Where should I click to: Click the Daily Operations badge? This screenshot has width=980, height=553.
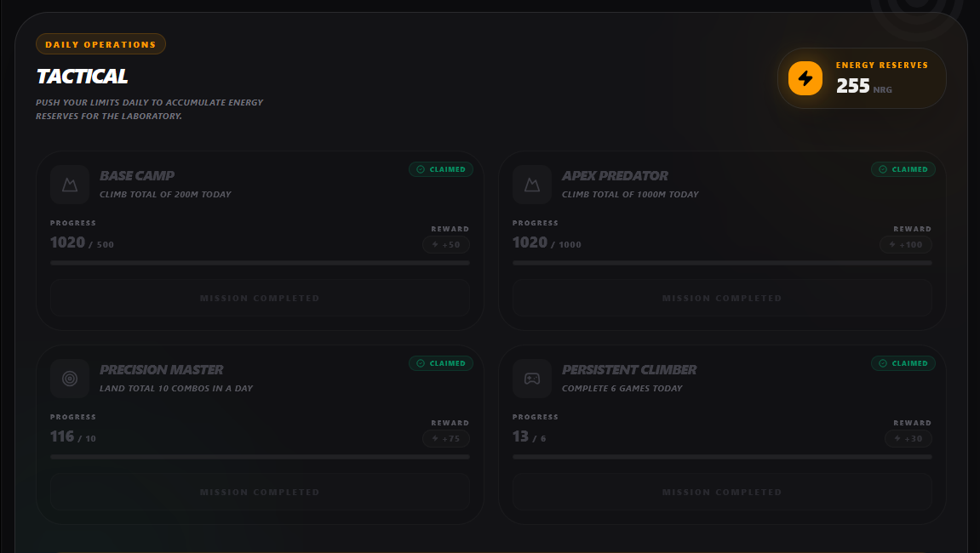point(100,44)
